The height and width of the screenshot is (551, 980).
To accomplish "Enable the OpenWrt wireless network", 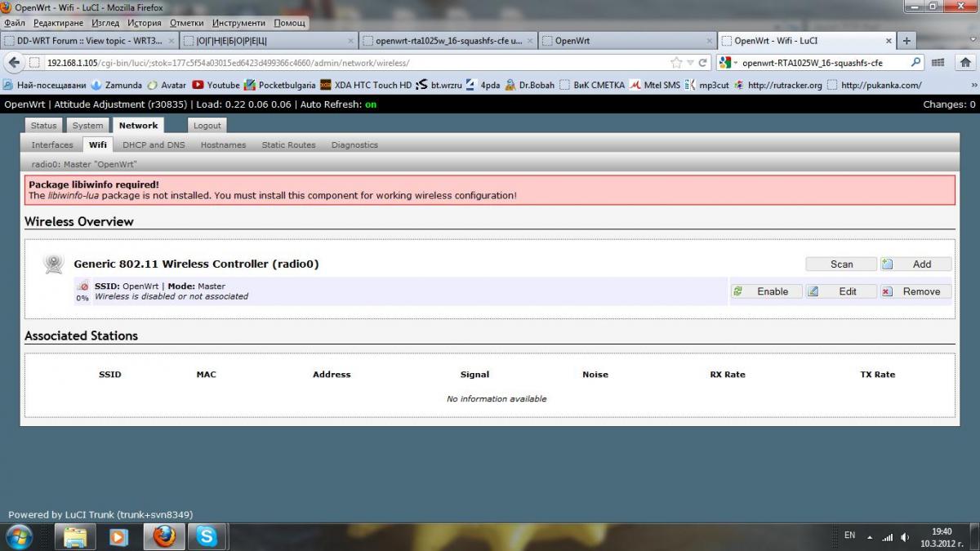I will (766, 291).
